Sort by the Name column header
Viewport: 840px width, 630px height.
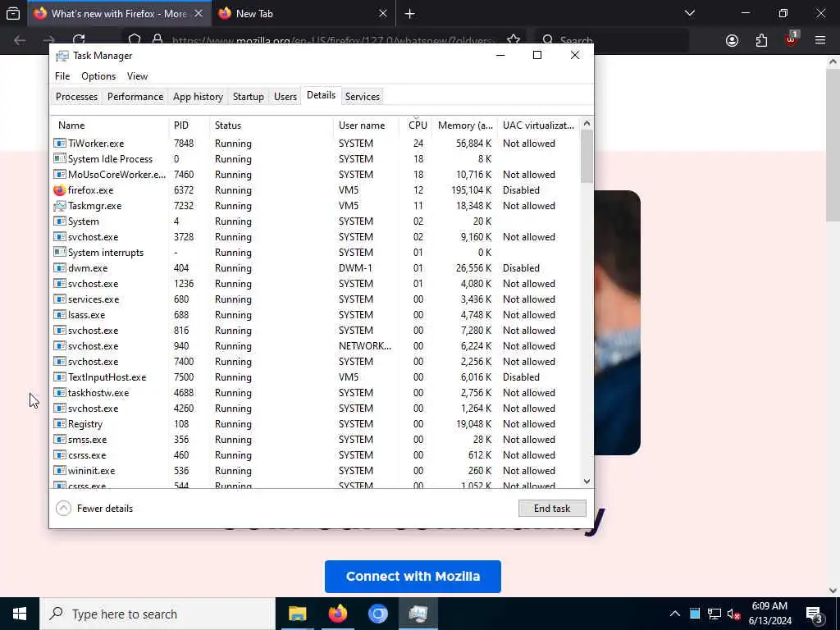pos(110,126)
